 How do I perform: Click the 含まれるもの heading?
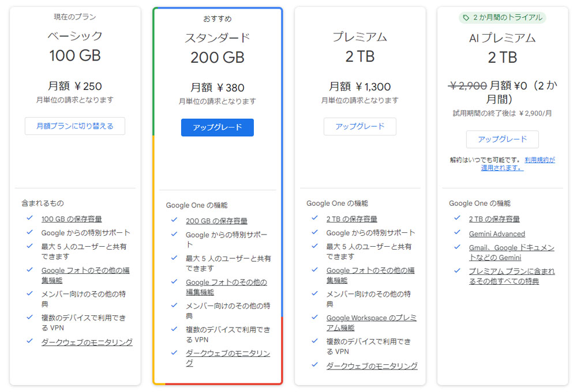point(42,203)
